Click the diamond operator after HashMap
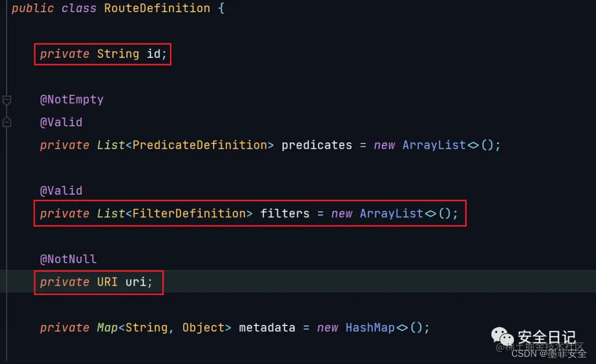 pyautogui.click(x=402, y=328)
